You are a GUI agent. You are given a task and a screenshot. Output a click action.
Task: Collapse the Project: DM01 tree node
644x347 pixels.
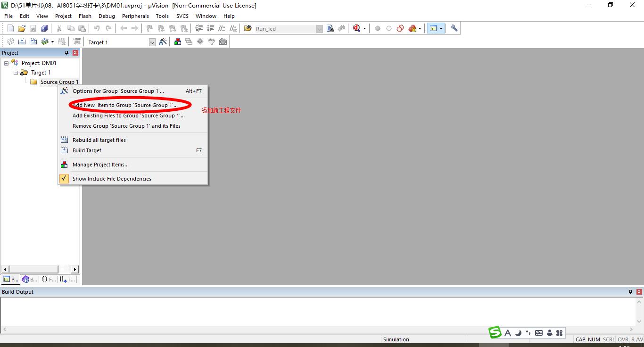click(6, 63)
